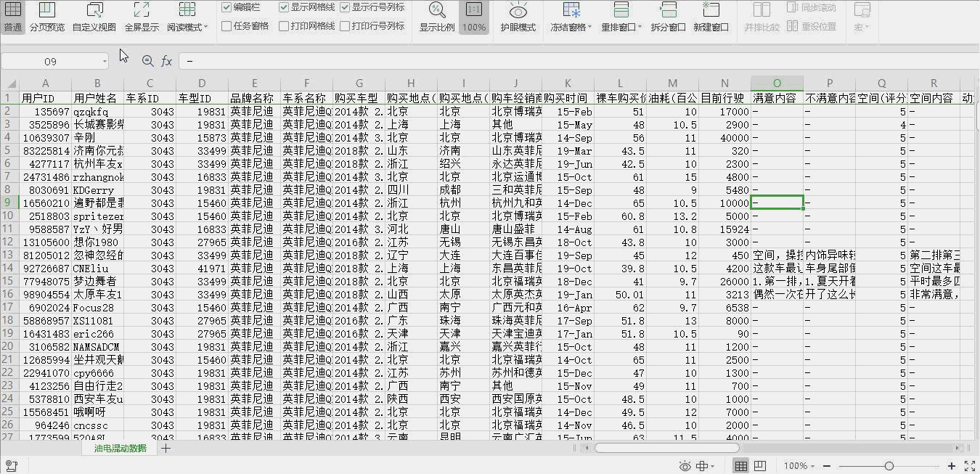This screenshot has height=474, width=980.
Task: Select row 13 header
Action: click(x=9, y=255)
